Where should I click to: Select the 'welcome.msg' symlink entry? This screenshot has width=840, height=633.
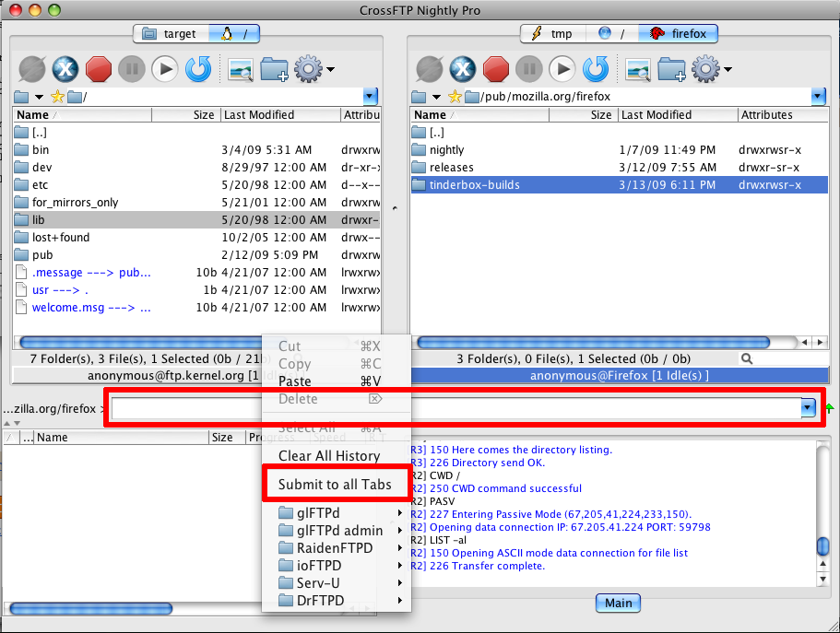click(x=196, y=308)
